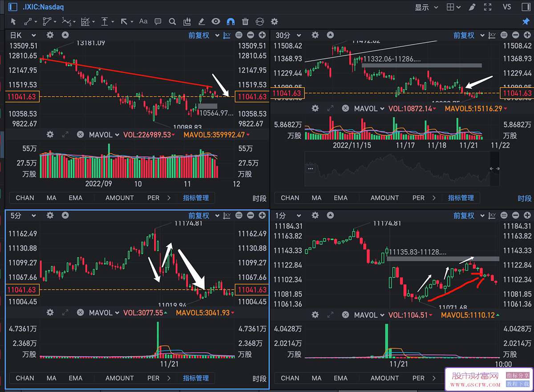This screenshot has width=534, height=392.
Task: Choose the arrow annotation tool
Action: click(x=125, y=21)
